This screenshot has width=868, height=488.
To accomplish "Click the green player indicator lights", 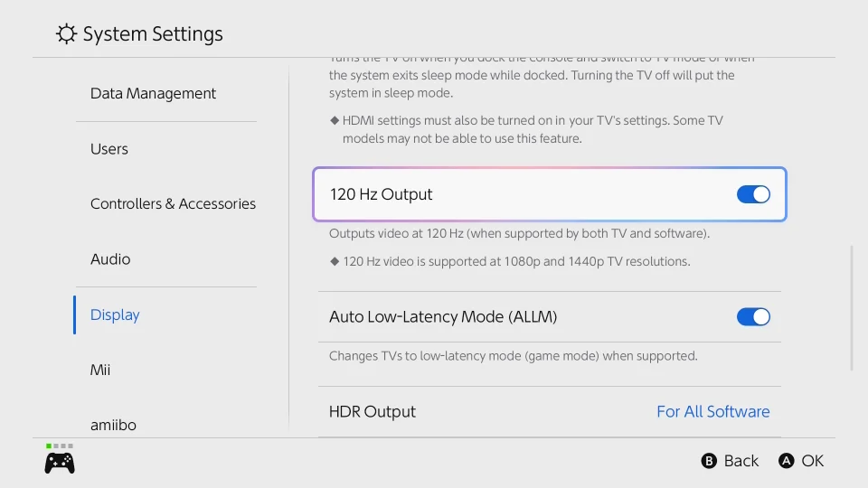I will (x=60, y=446).
